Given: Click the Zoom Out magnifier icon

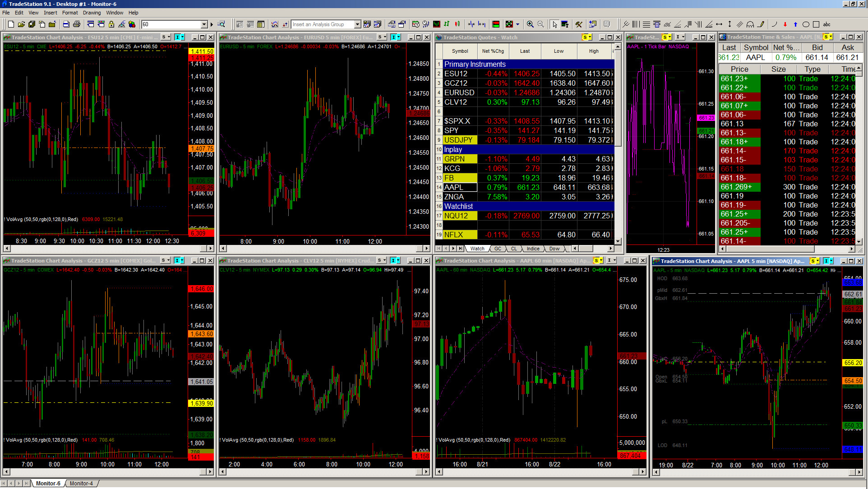Looking at the screenshot, I should [x=540, y=24].
